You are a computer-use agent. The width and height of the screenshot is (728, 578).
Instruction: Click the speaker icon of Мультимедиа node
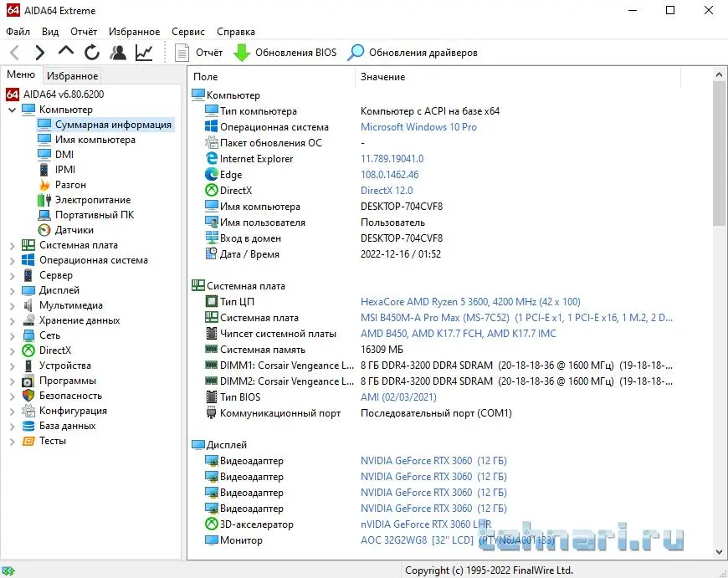(28, 305)
